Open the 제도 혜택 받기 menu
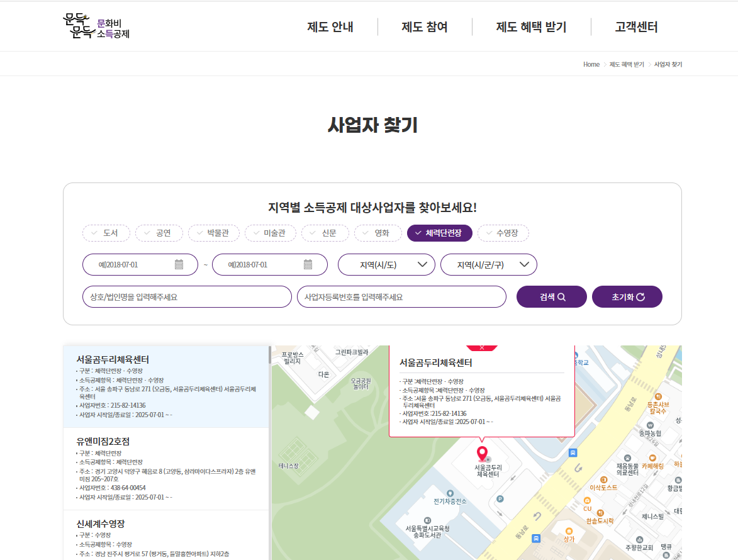Screen dimensions: 738x560 click(532, 27)
